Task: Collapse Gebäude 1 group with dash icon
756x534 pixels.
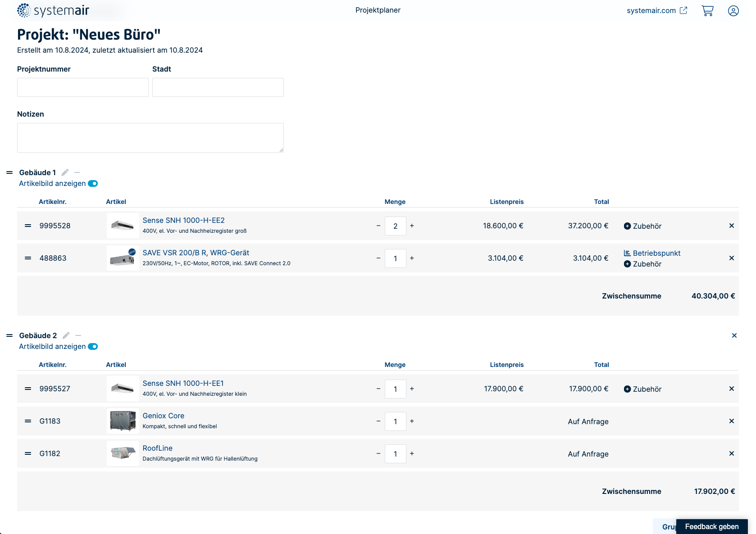Action: 77,172
